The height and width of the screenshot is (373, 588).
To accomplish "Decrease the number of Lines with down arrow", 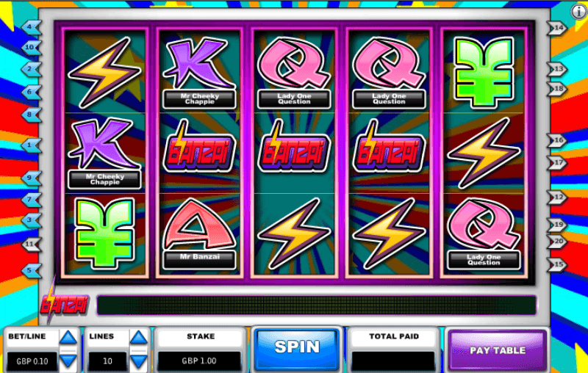I will [139, 361].
